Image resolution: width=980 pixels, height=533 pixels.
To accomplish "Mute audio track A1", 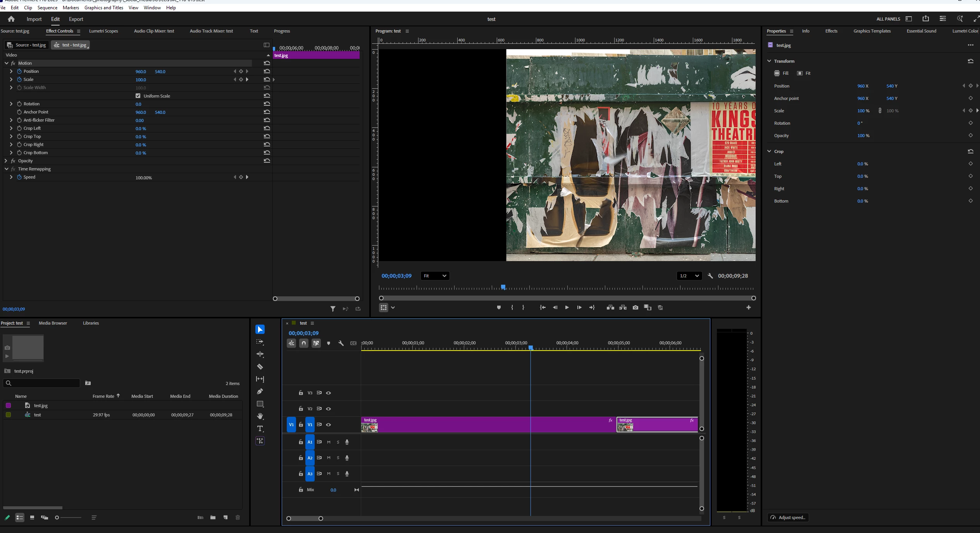I will [x=329, y=442].
